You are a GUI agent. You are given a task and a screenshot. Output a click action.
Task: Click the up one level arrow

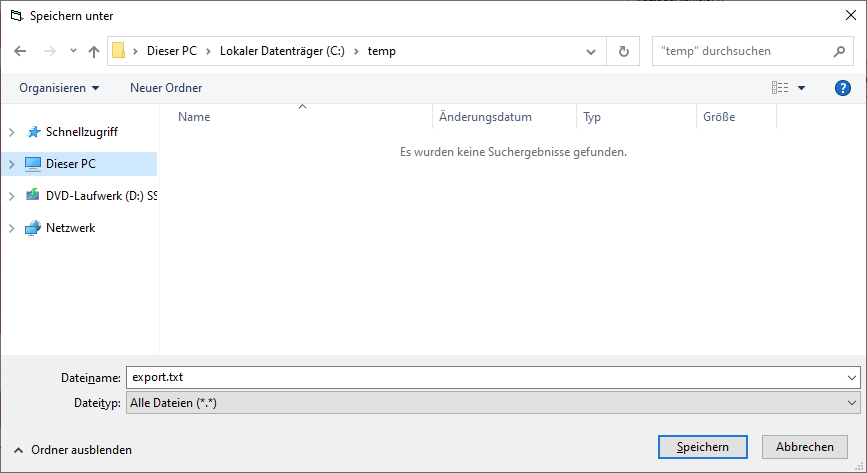[x=94, y=51]
